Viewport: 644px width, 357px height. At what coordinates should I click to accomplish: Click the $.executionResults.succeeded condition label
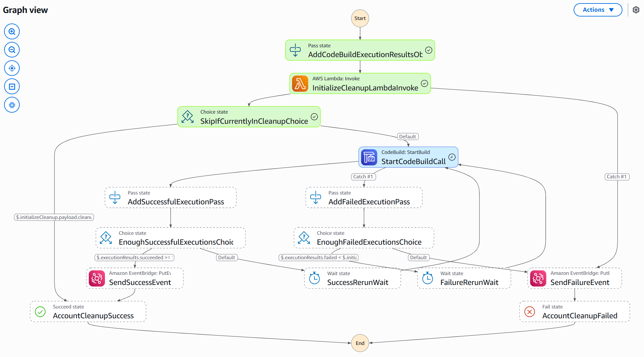click(x=134, y=258)
